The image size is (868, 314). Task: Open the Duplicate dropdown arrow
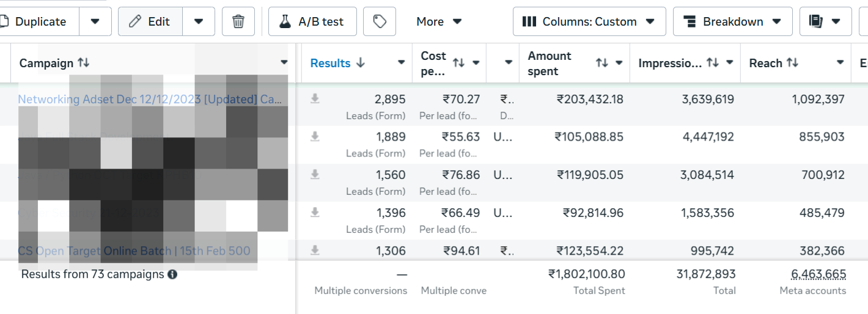[95, 21]
